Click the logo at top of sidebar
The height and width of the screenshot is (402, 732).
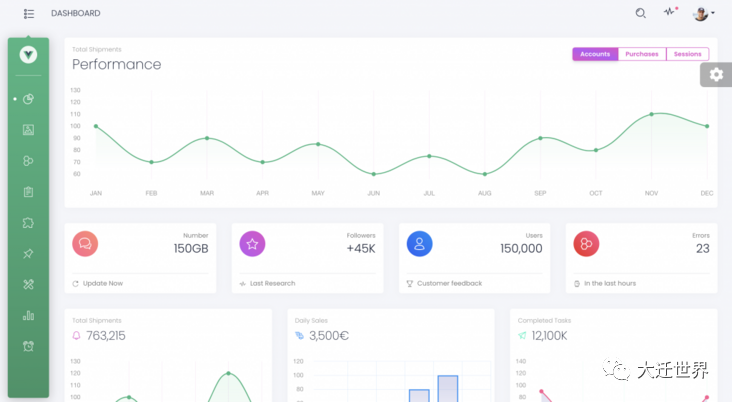pyautogui.click(x=29, y=55)
